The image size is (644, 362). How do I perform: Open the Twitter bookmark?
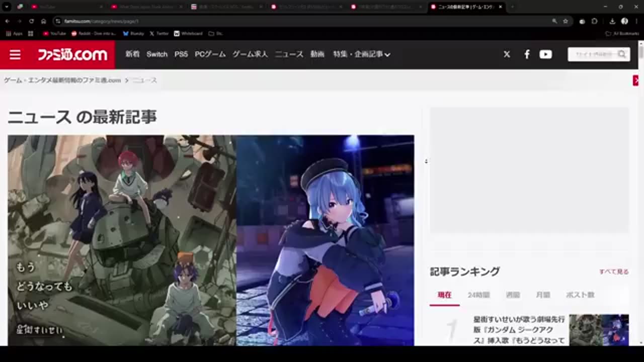click(x=159, y=34)
